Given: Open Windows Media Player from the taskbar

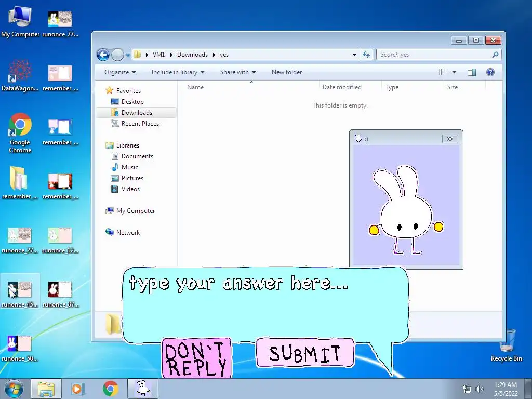Looking at the screenshot, I should pyautogui.click(x=77, y=389).
